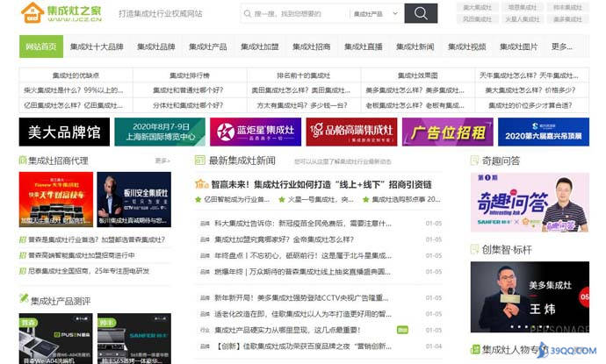Viewport: 606px width, 364px height.
Task: Open the 帅丰 SANFER product review thumbnail
Action: [134, 339]
